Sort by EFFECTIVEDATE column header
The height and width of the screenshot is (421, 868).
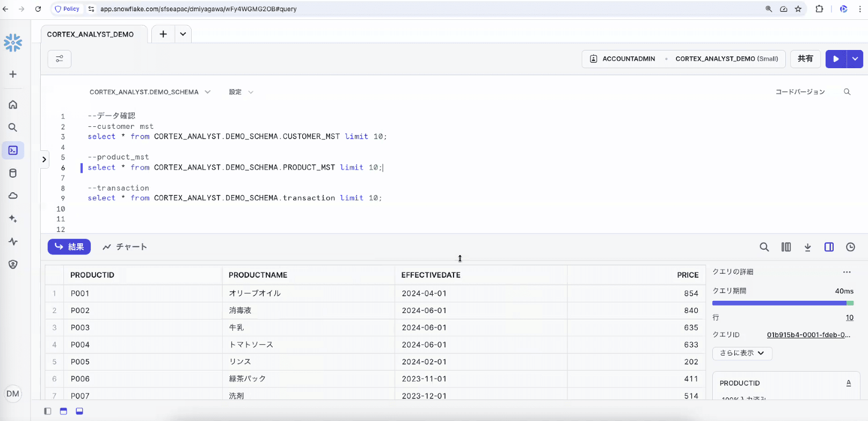431,275
